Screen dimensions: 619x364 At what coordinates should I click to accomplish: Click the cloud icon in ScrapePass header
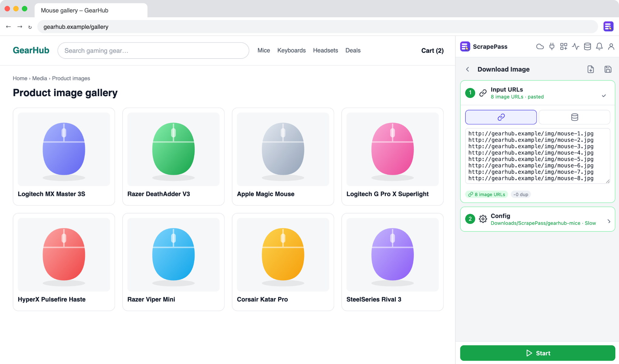pyautogui.click(x=540, y=46)
